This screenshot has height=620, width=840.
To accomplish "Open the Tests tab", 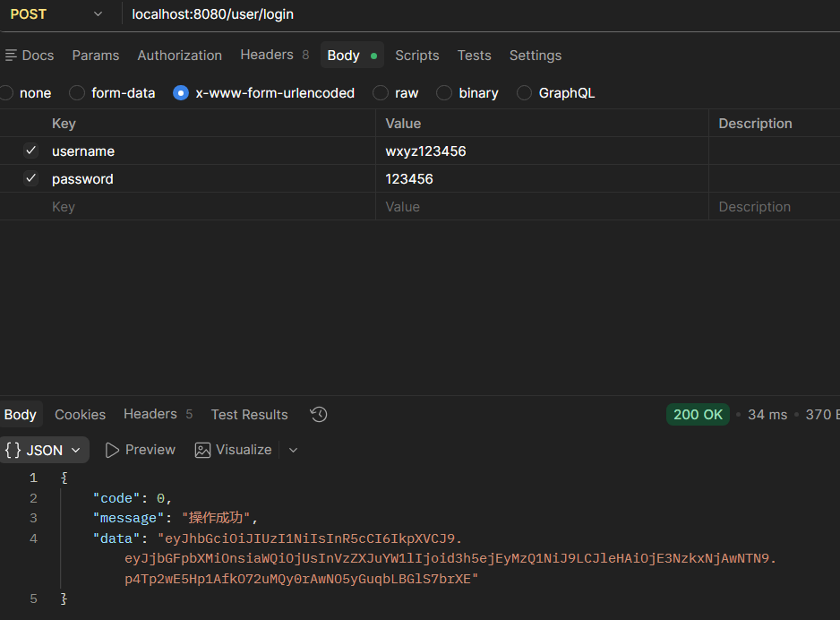I will [x=474, y=56].
